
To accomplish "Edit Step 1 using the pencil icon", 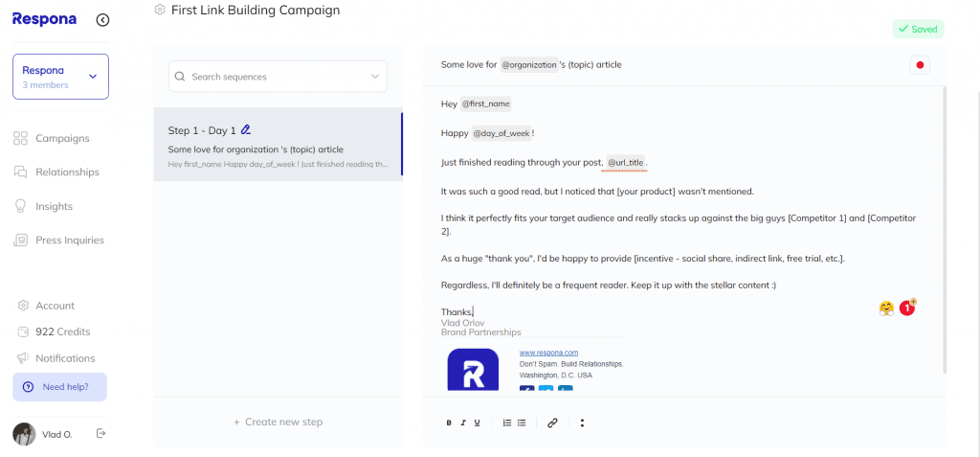I will [246, 130].
